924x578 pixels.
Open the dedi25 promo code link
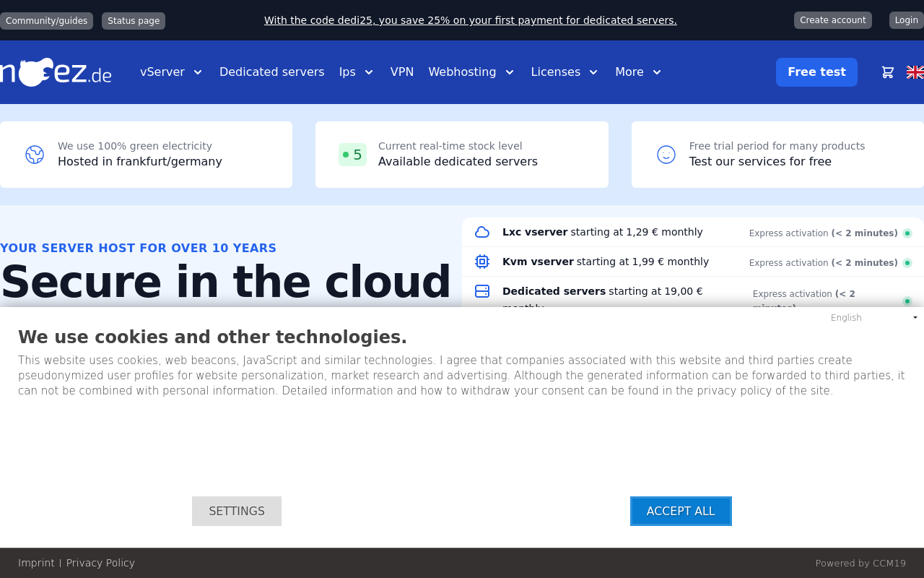[470, 20]
